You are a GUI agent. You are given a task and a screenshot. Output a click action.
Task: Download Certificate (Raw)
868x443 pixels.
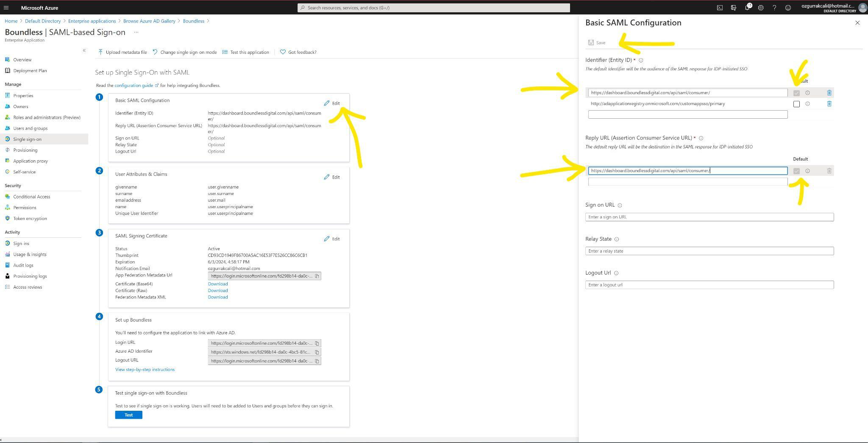[x=218, y=290]
